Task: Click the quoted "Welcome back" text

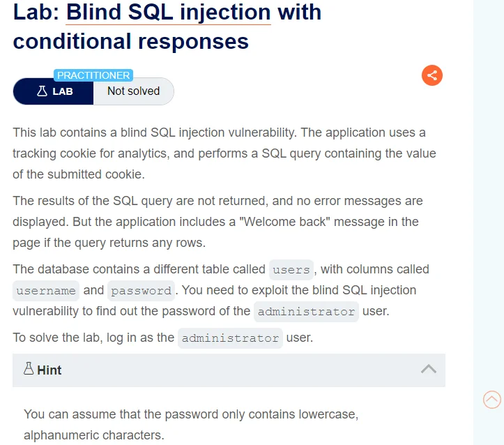Action: click(285, 222)
